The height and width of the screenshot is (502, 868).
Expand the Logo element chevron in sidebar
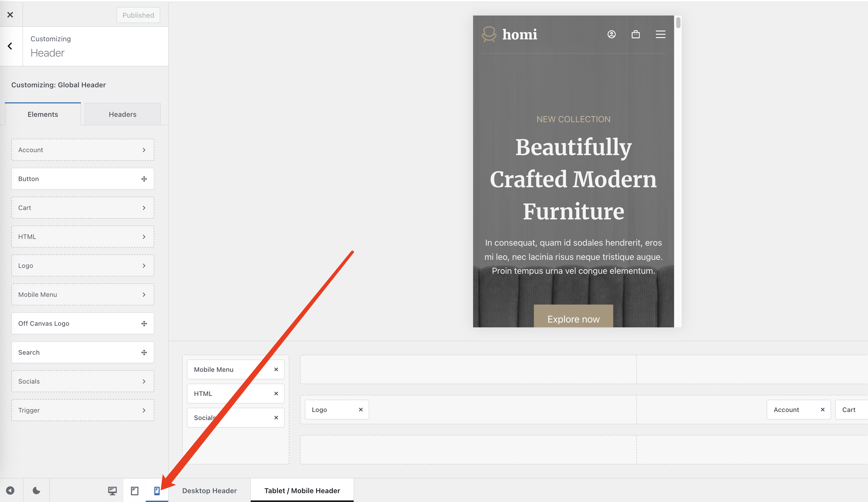tap(144, 265)
